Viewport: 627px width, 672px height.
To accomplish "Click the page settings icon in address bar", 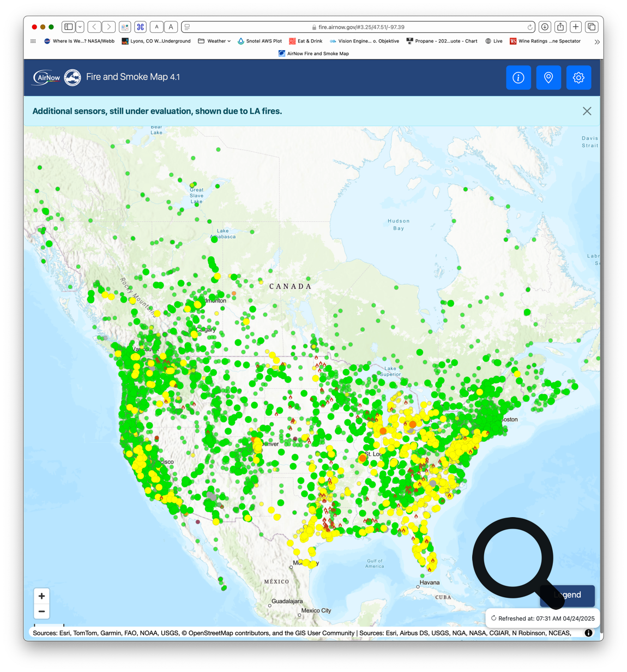I will [187, 27].
